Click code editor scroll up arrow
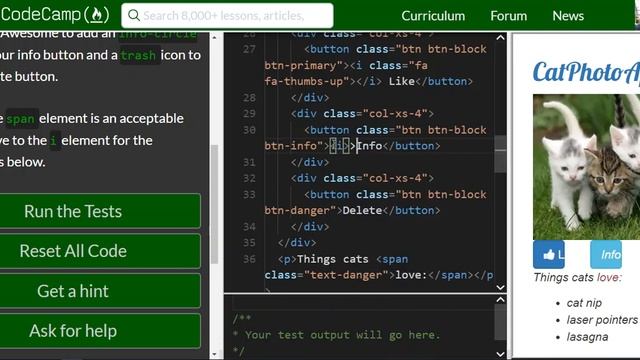The width and height of the screenshot is (640, 360). point(500,38)
